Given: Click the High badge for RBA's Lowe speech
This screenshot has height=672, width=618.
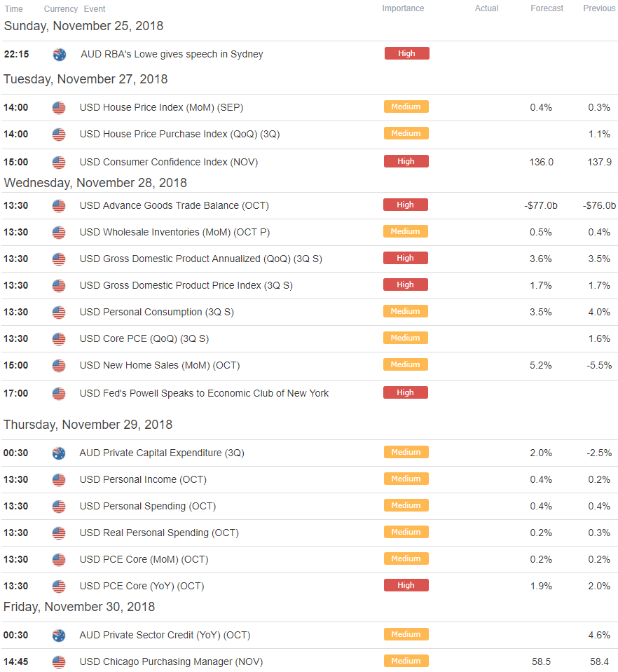Looking at the screenshot, I should [406, 53].
